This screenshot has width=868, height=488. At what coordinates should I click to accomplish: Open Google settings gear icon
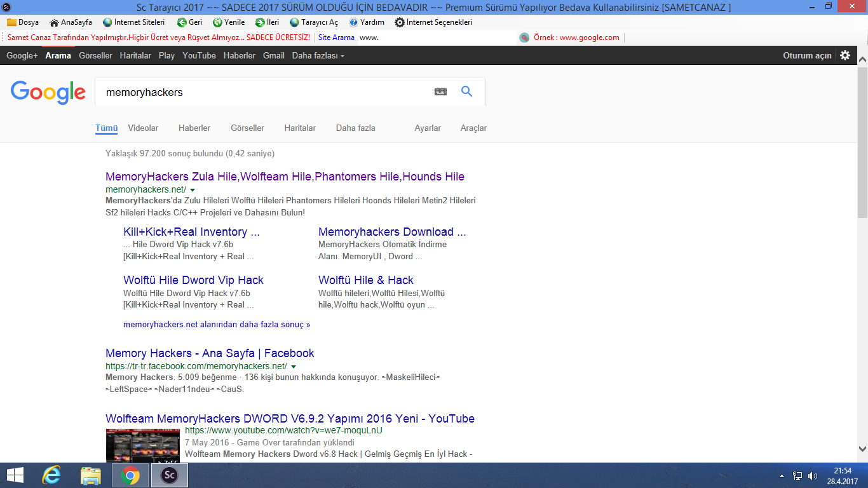845,55
